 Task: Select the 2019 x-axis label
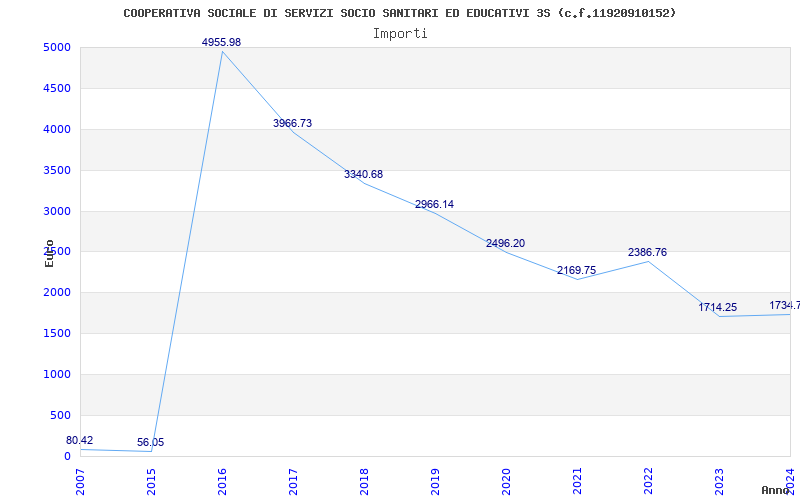pos(435,482)
